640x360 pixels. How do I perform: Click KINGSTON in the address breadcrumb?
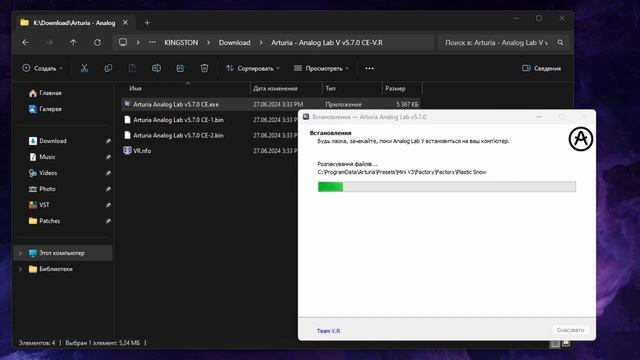[181, 42]
